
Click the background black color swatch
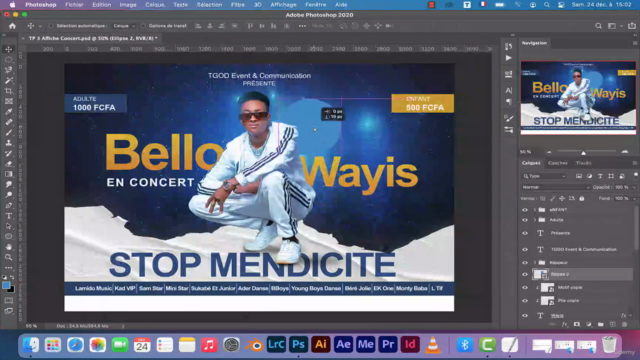pos(11,290)
